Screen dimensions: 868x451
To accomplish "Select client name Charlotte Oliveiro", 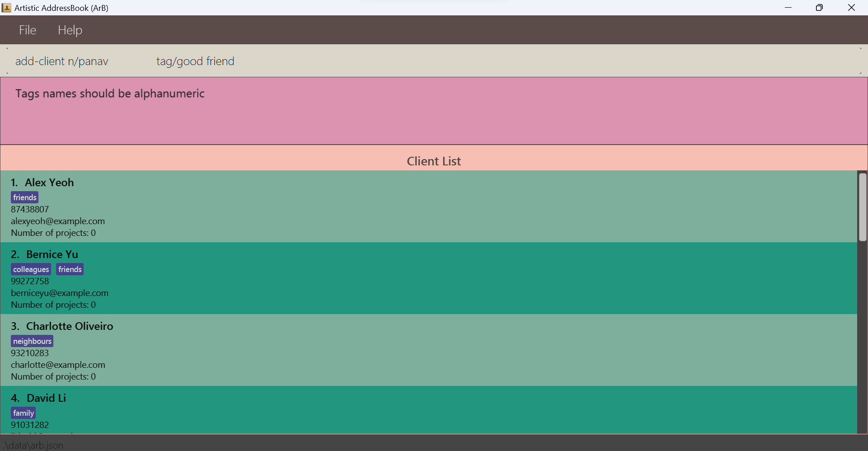I will pos(70,326).
